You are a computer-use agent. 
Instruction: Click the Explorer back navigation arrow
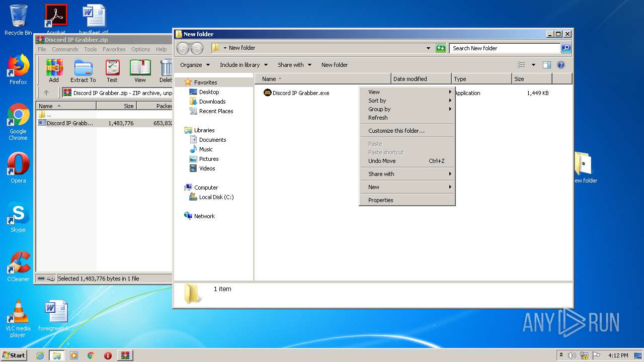(183, 48)
